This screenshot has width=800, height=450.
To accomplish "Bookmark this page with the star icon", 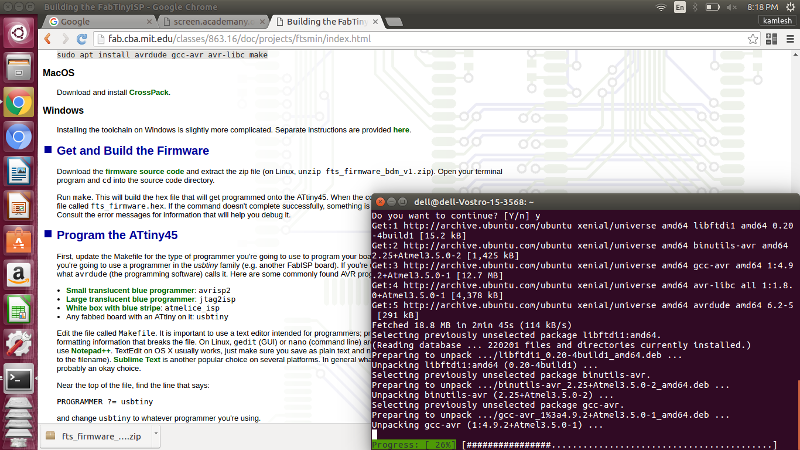I will 753,39.
